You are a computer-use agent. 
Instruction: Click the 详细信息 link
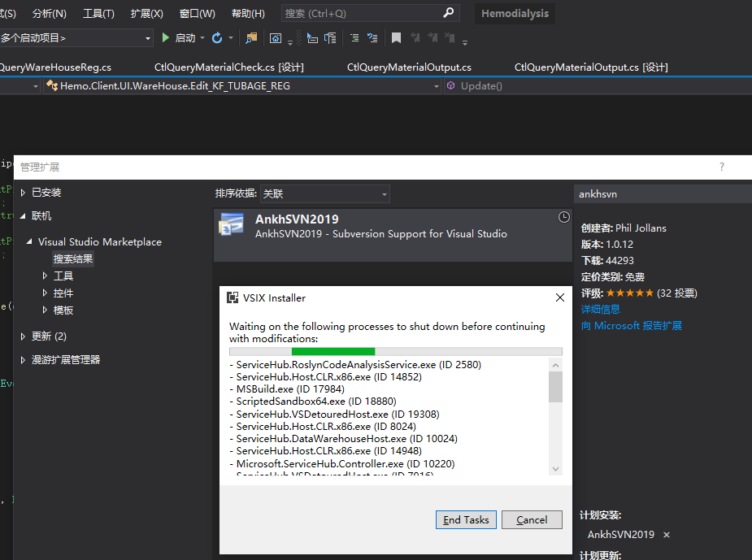point(601,309)
